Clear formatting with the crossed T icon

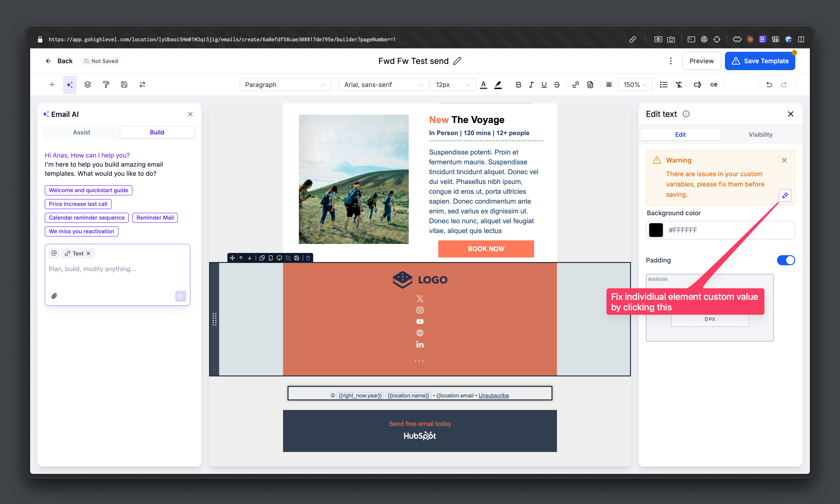click(x=679, y=84)
